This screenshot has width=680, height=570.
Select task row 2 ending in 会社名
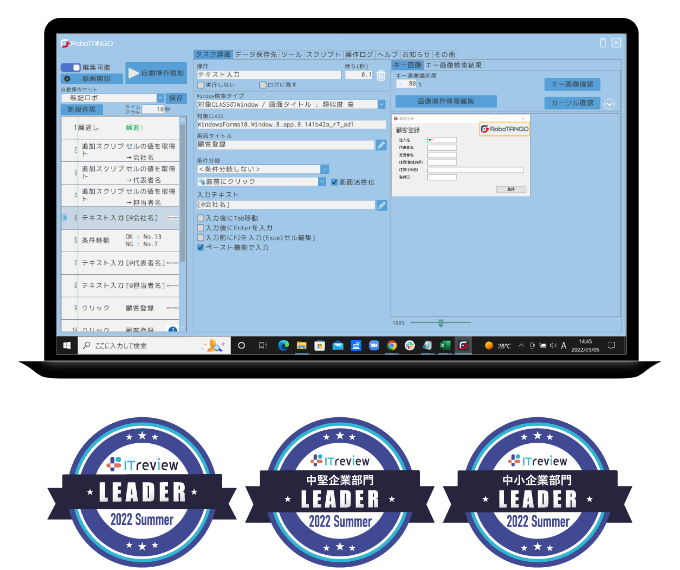click(120, 151)
